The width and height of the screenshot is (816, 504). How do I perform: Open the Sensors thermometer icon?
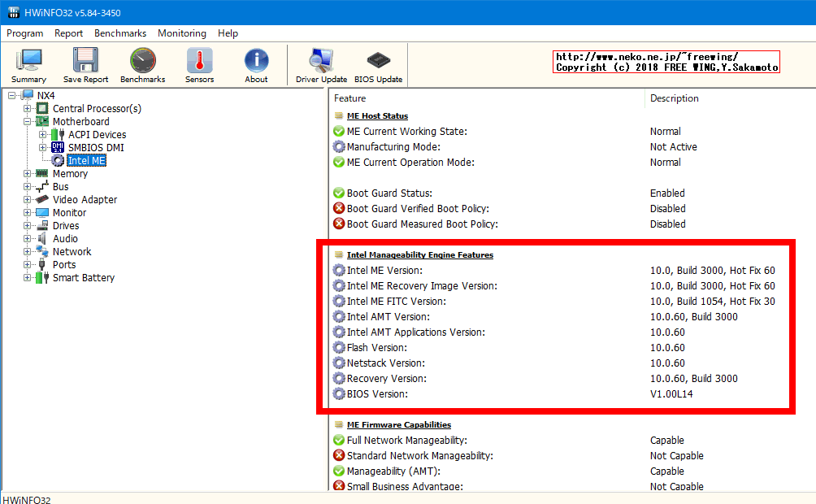(x=199, y=65)
